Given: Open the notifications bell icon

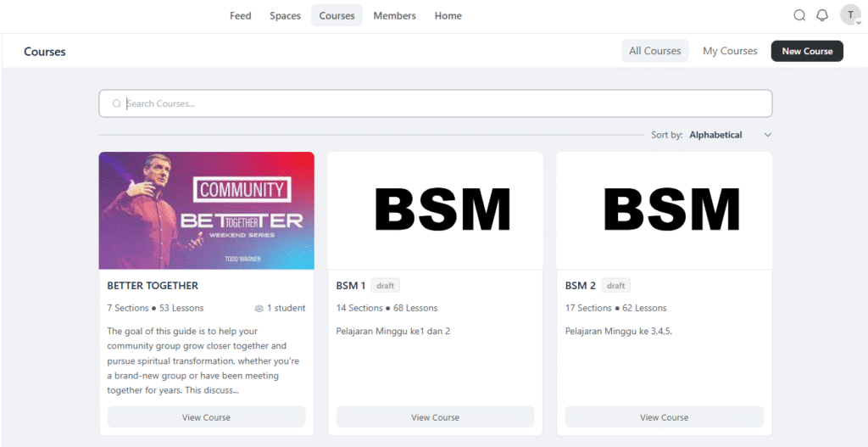Looking at the screenshot, I should (x=822, y=15).
